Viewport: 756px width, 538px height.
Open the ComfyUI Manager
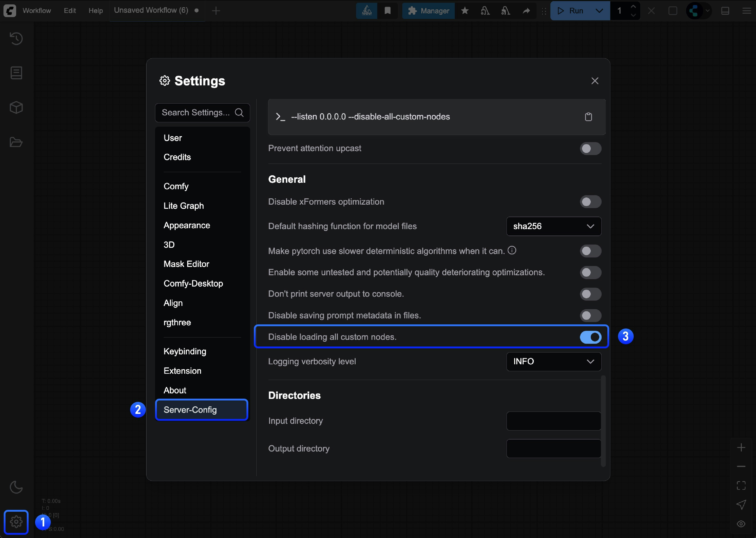click(x=428, y=11)
